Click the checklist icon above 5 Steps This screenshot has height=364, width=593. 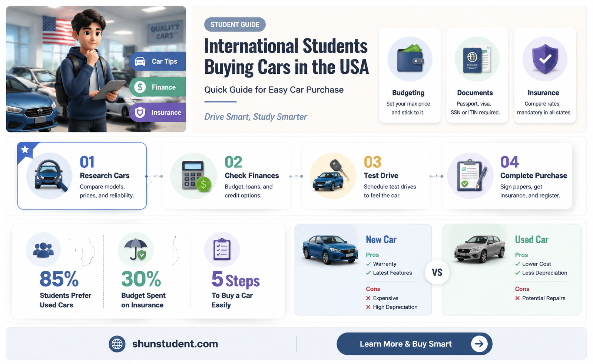point(222,249)
